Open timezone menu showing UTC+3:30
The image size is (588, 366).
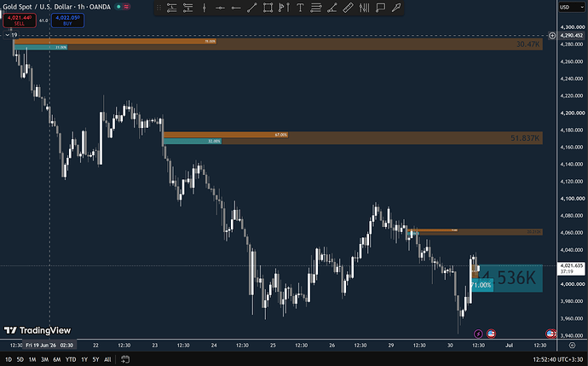[558, 359]
